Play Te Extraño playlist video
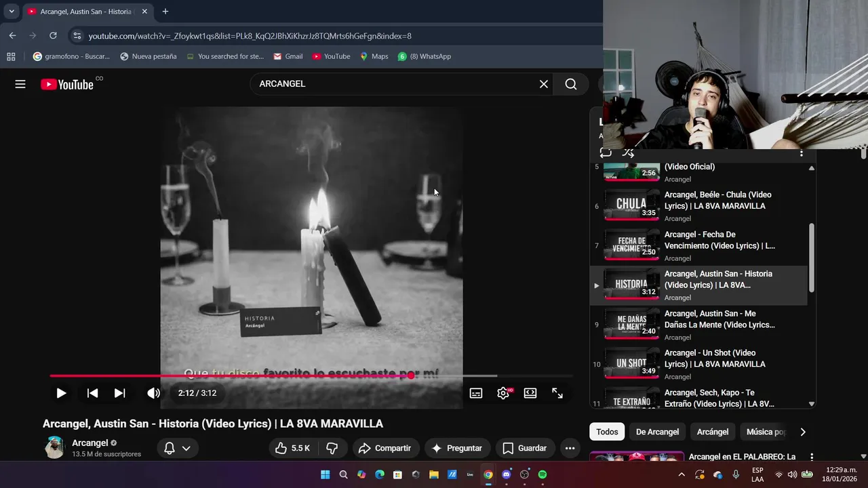Image resolution: width=868 pixels, height=488 pixels. 698,397
